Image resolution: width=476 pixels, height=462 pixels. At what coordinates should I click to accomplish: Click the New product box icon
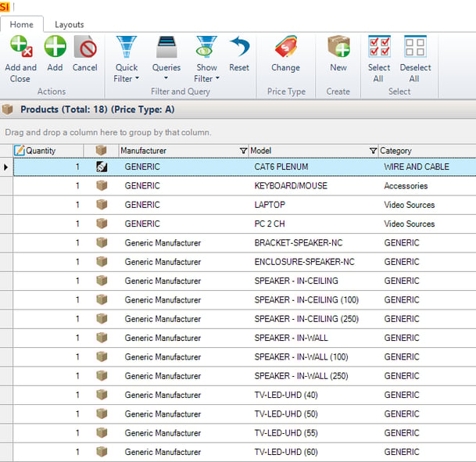(x=338, y=46)
